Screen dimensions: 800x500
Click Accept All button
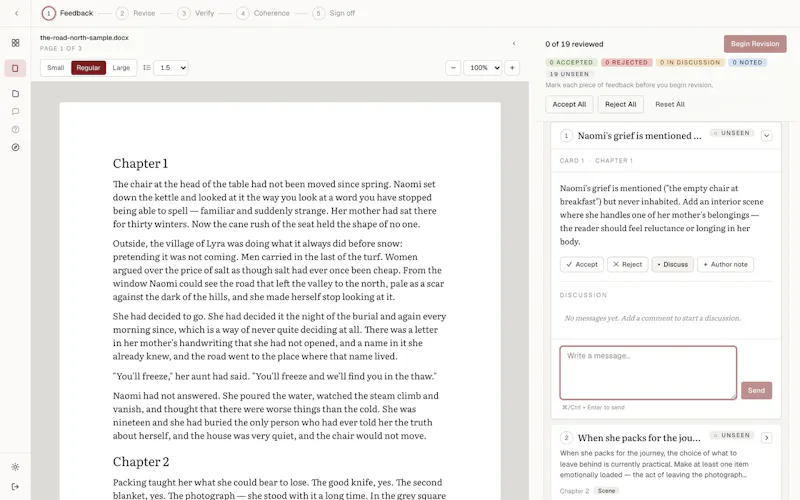click(x=569, y=104)
